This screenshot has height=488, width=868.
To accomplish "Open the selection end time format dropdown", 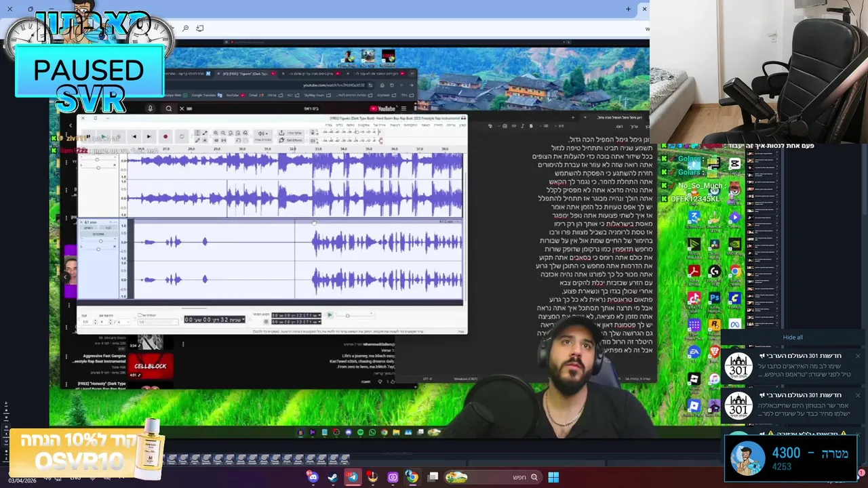I will coord(319,322).
